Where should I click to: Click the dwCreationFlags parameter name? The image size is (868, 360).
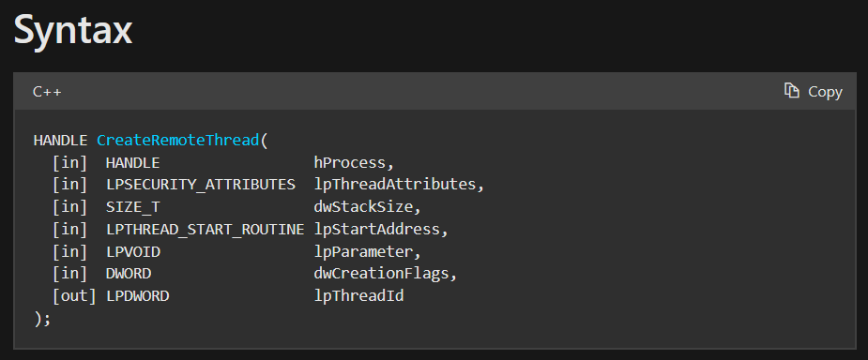(381, 275)
